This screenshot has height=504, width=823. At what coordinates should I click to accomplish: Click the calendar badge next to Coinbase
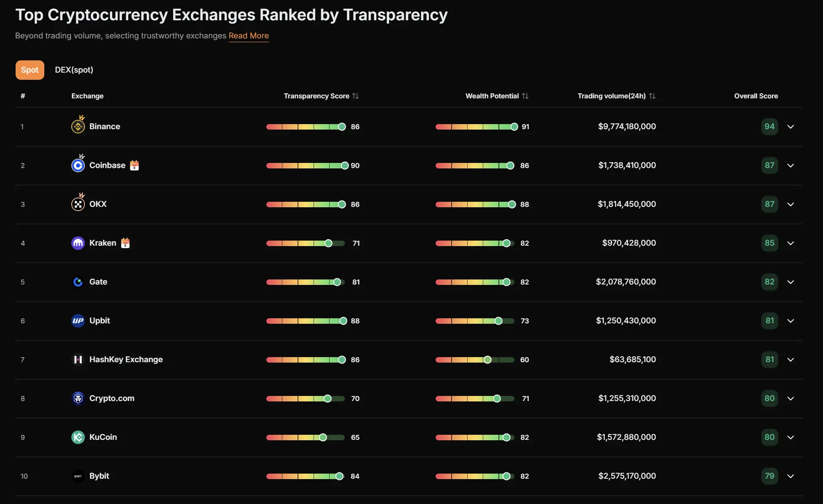pos(134,165)
